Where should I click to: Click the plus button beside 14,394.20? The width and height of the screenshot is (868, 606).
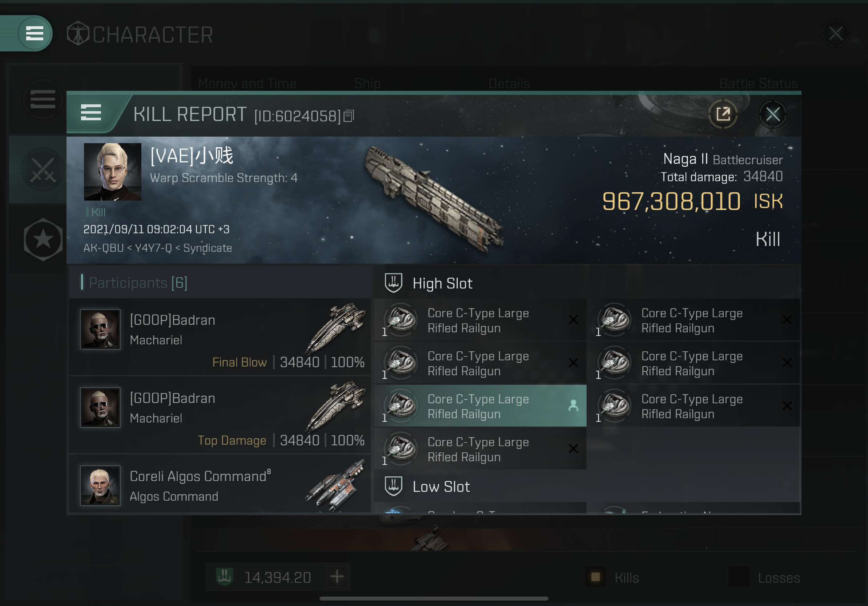tap(337, 577)
